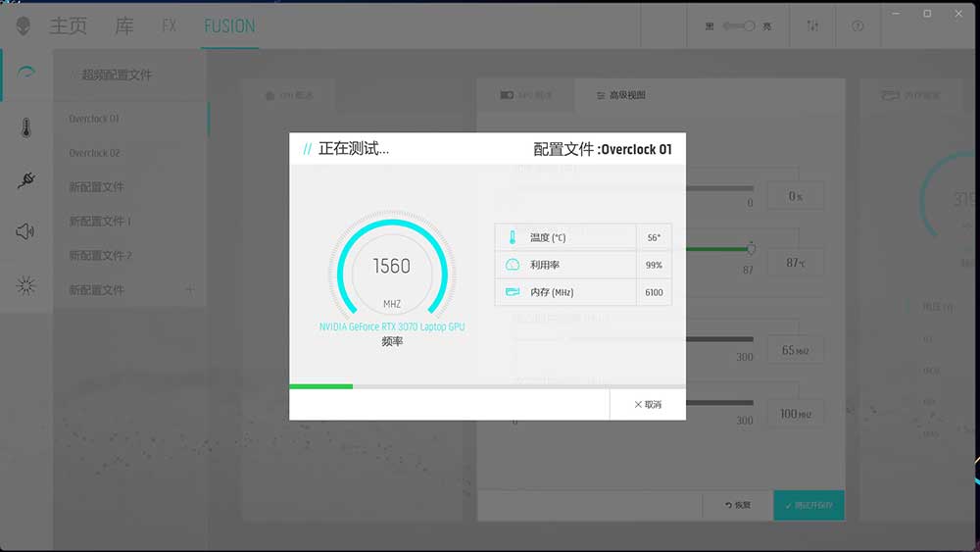
Task: Click the 0% value field
Action: pyautogui.click(x=795, y=196)
